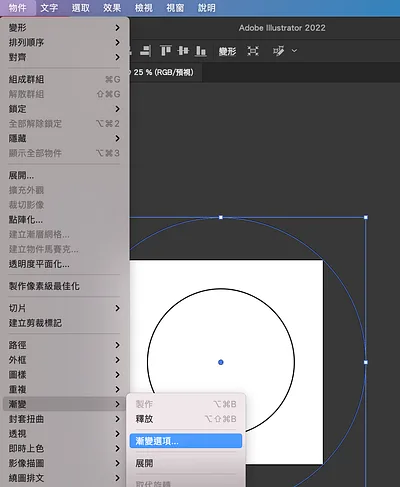Open the 效果 menu in menu bar
The image size is (400, 487).
[x=112, y=8]
